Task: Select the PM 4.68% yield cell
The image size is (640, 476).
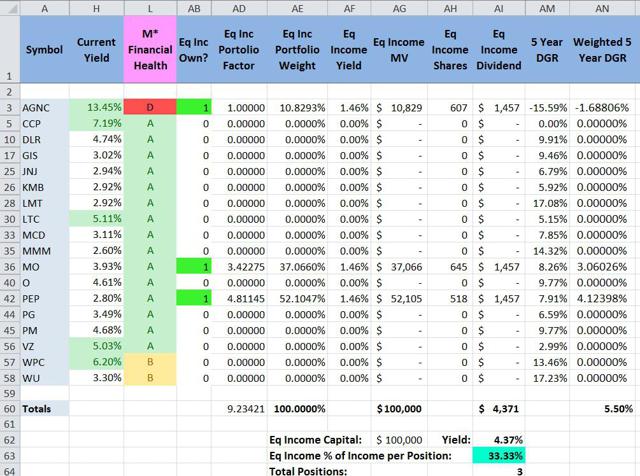Action: tap(96, 331)
